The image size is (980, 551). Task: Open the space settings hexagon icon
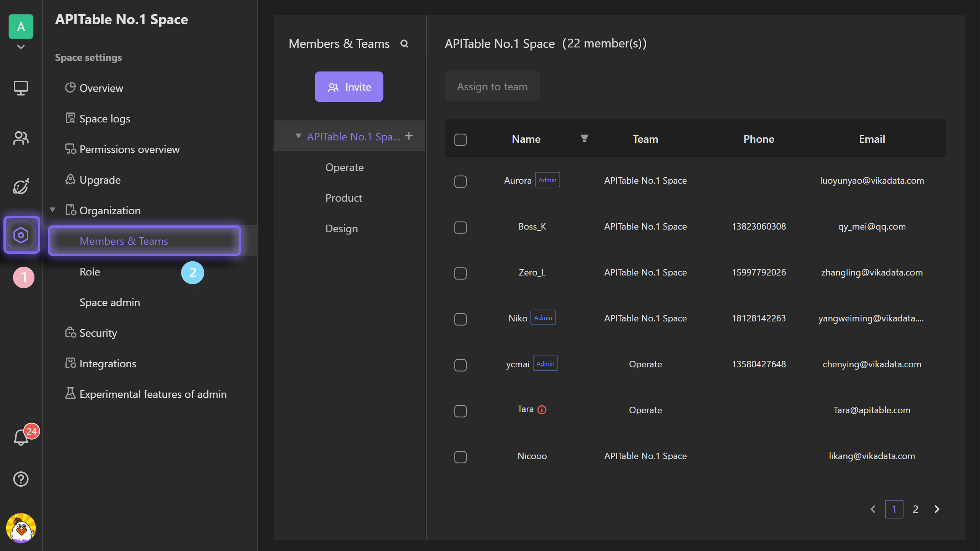click(21, 235)
